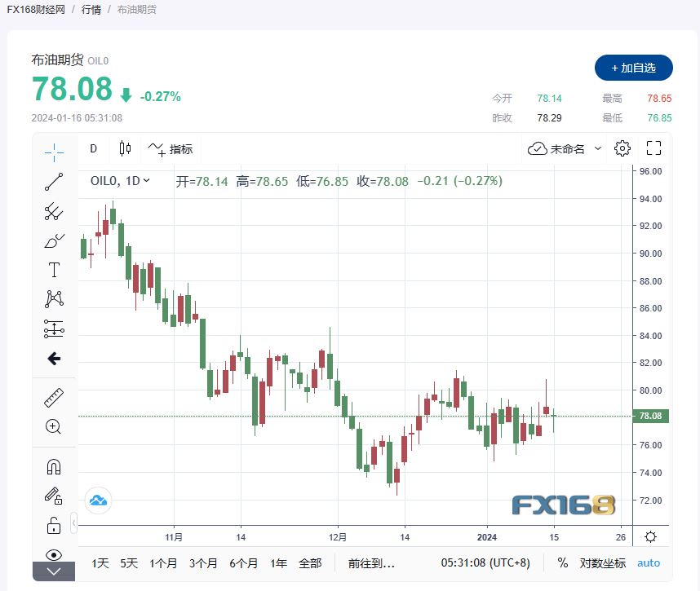This screenshot has width=700, height=591.
Task: Toggle auto scale on price axis
Action: pos(649,563)
